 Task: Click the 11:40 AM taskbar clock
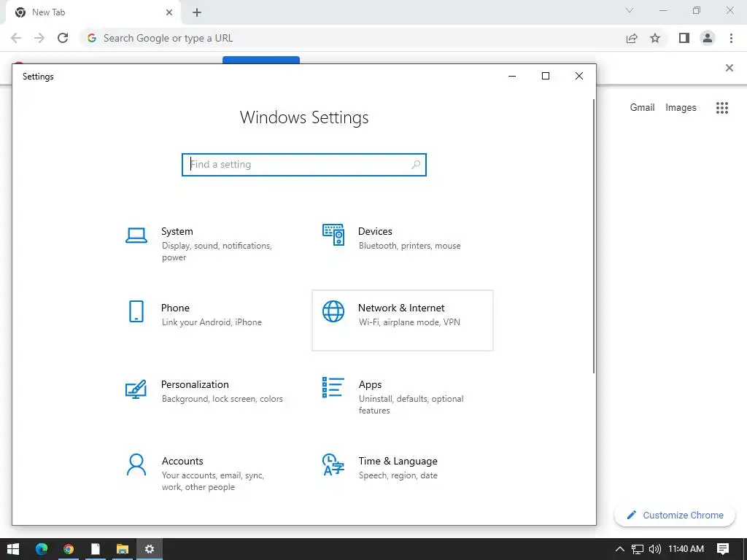coord(686,549)
